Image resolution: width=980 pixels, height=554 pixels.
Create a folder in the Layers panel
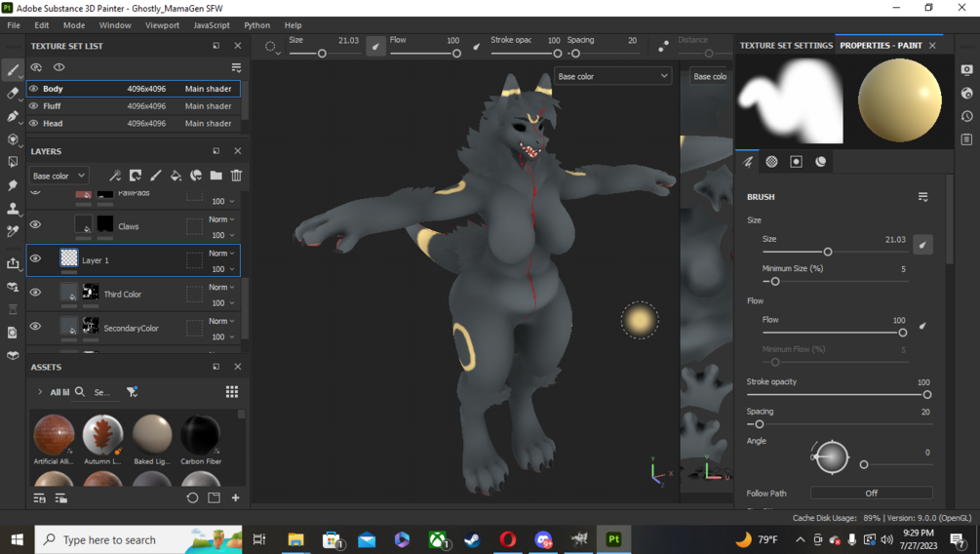coord(216,176)
